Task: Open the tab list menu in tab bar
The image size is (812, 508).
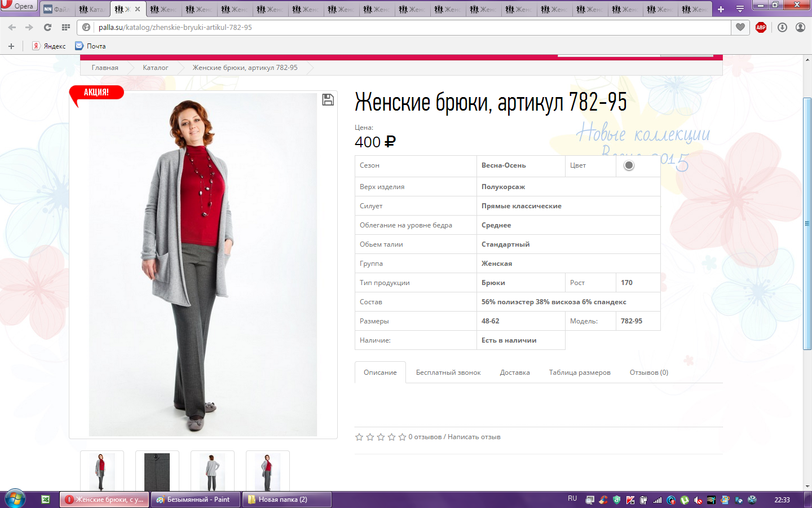Action: [x=740, y=9]
